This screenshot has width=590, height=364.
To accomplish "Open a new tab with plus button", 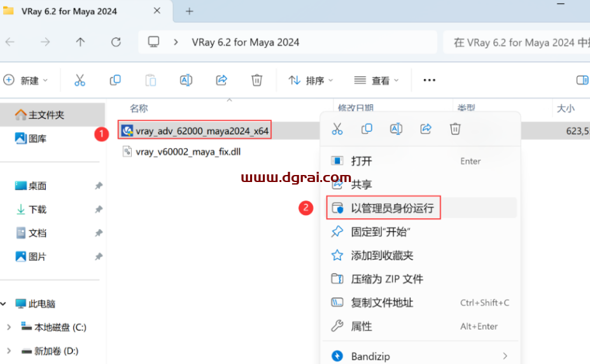I will pyautogui.click(x=189, y=11).
